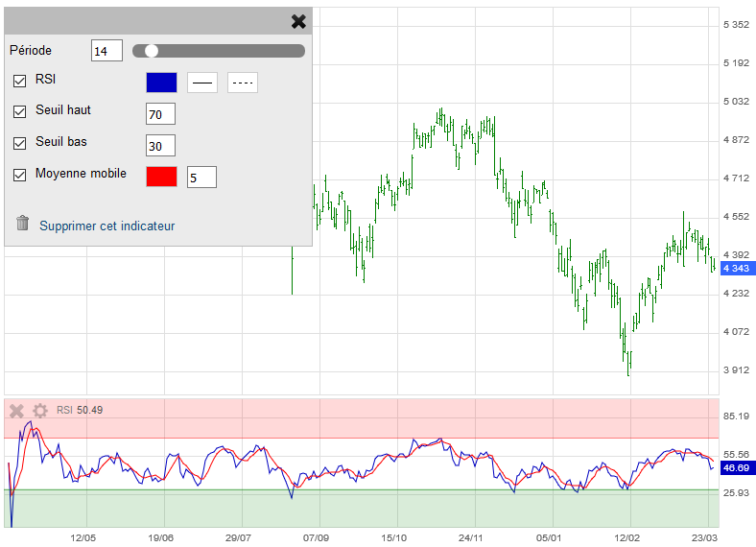Edit the Seuil bas value 30
756x547 pixels.
click(x=160, y=146)
